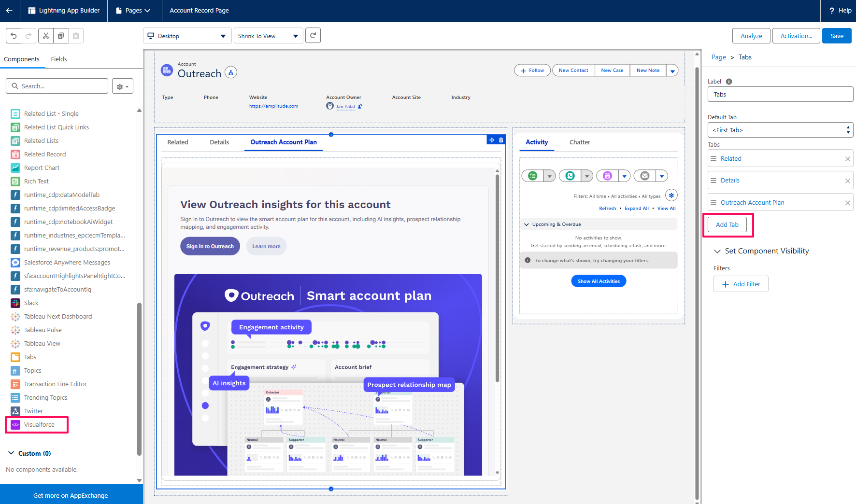Click the info icon next to Label
Viewport: 856px width, 504px height.
point(729,82)
